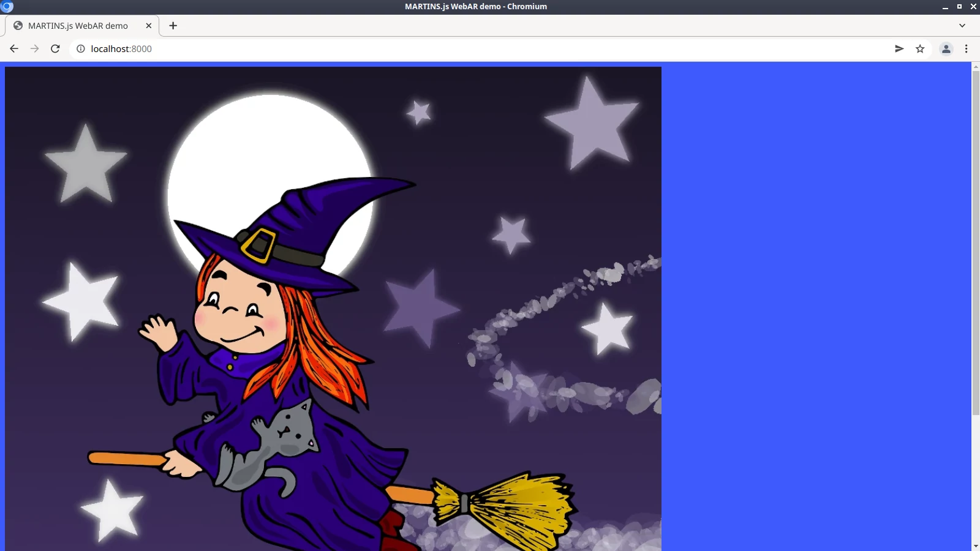Viewport: 980px width, 551px height.
Task: Click the scrollbar down arrow
Action: click(975, 546)
